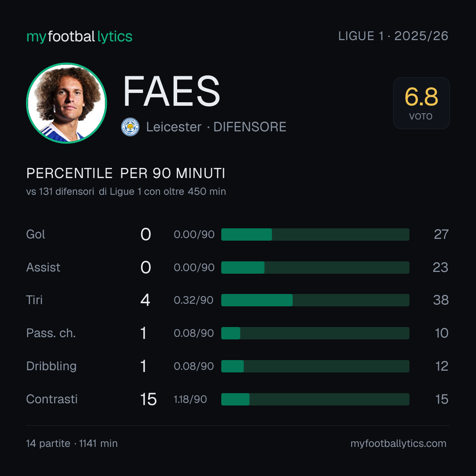Click the Leicester club crest icon
The width and height of the screenshot is (476, 476).
coord(130,127)
